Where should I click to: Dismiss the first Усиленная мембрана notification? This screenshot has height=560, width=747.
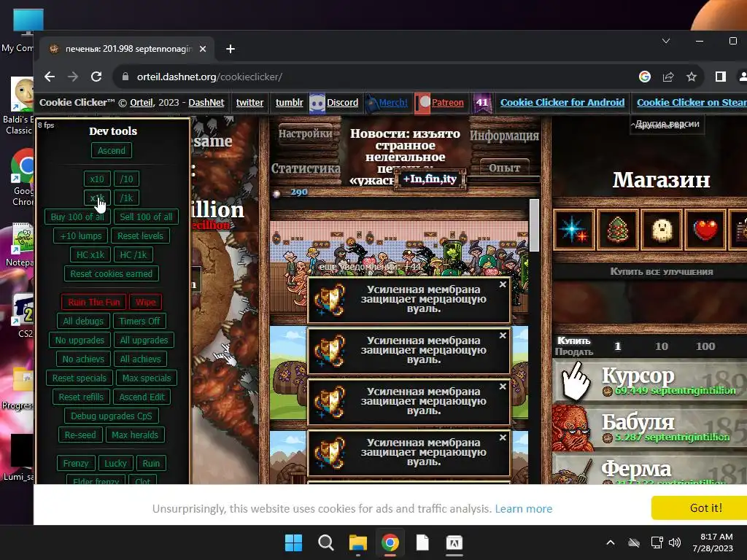pos(503,284)
